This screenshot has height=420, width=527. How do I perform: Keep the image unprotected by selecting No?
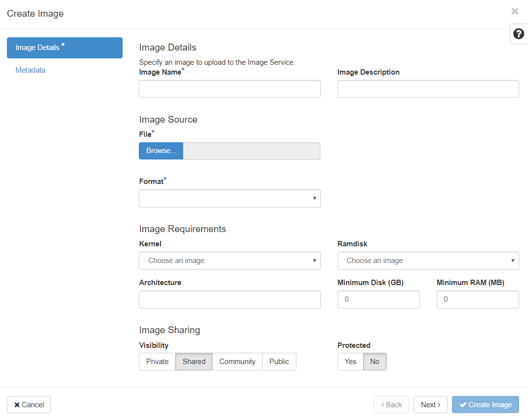[374, 362]
